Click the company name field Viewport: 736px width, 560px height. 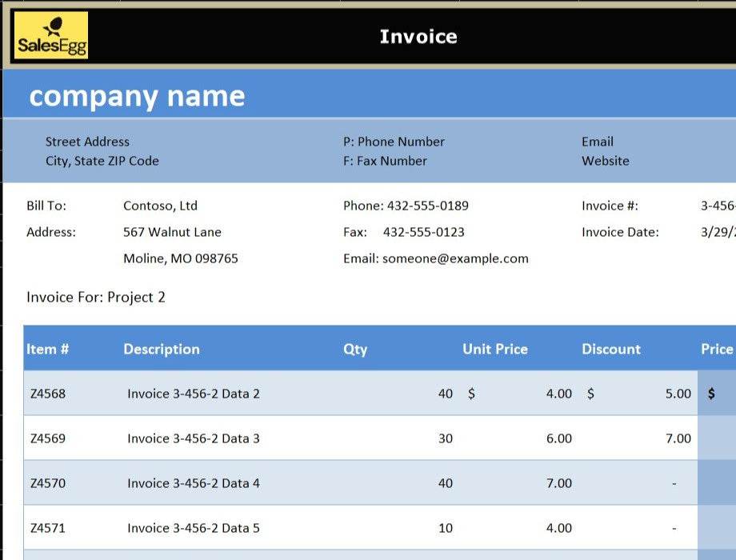(x=137, y=96)
